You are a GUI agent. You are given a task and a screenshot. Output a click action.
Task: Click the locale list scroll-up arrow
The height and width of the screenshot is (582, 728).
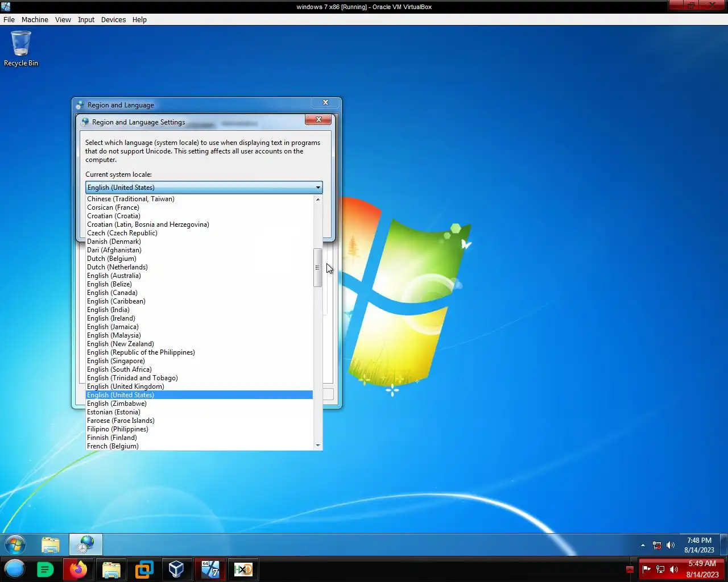tap(318, 199)
